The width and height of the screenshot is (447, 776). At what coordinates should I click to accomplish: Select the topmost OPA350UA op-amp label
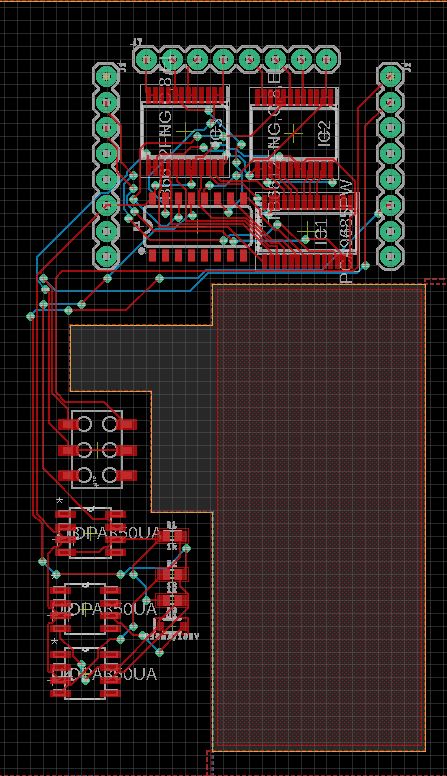[116, 534]
